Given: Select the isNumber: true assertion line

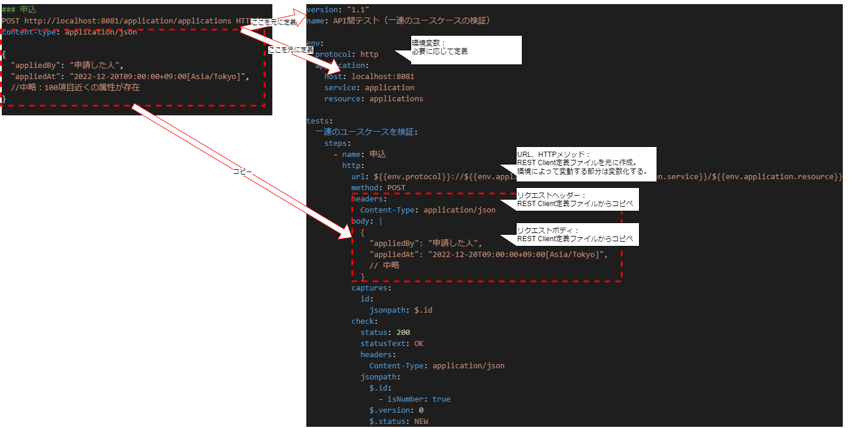Looking at the screenshot, I should tap(416, 399).
